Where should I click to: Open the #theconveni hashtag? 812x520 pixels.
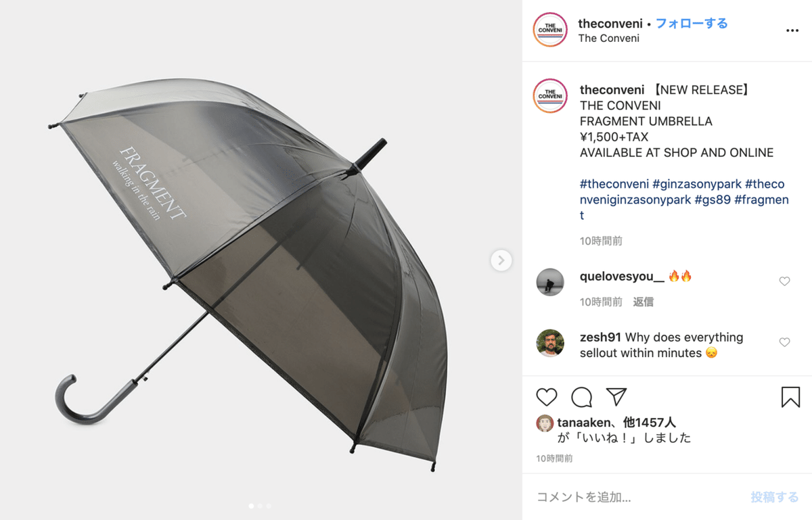[614, 184]
